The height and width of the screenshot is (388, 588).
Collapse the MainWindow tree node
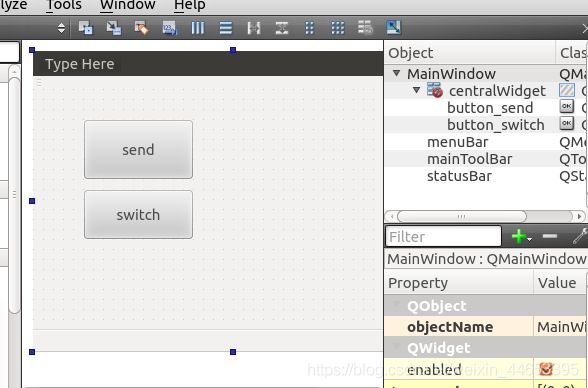[396, 73]
